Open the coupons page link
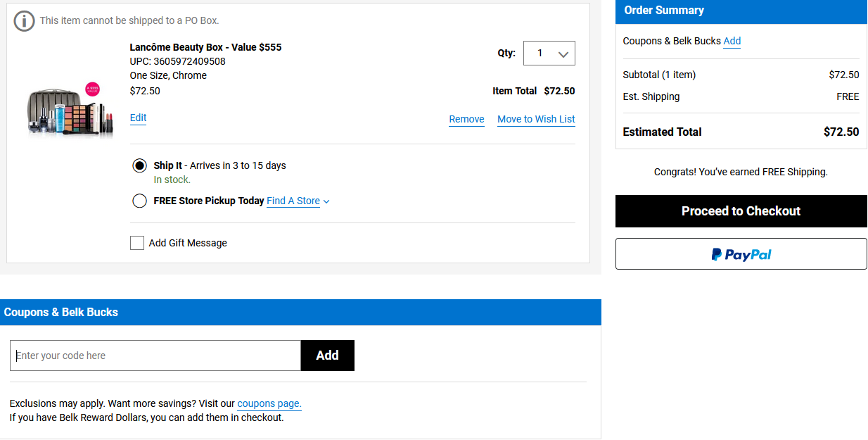The height and width of the screenshot is (440, 868). [269, 404]
